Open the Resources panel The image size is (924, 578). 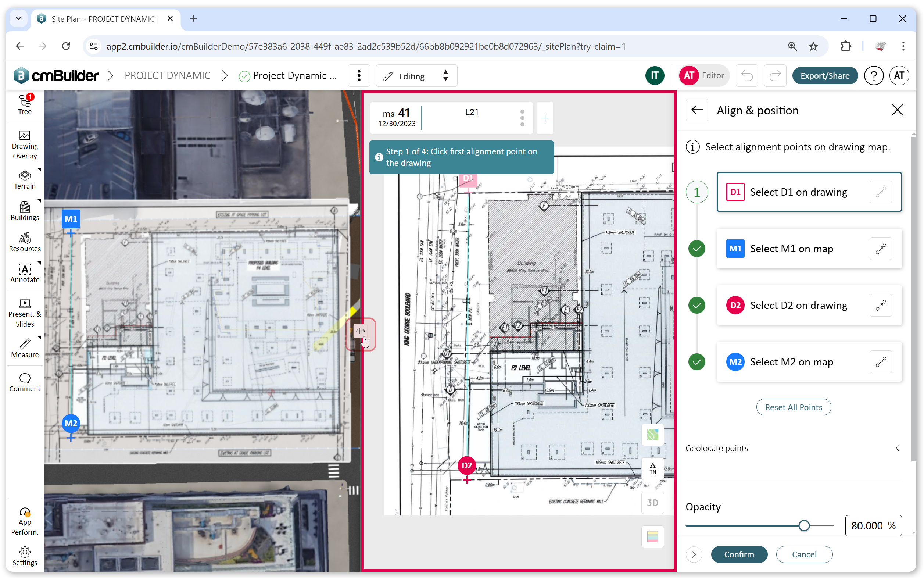25,242
